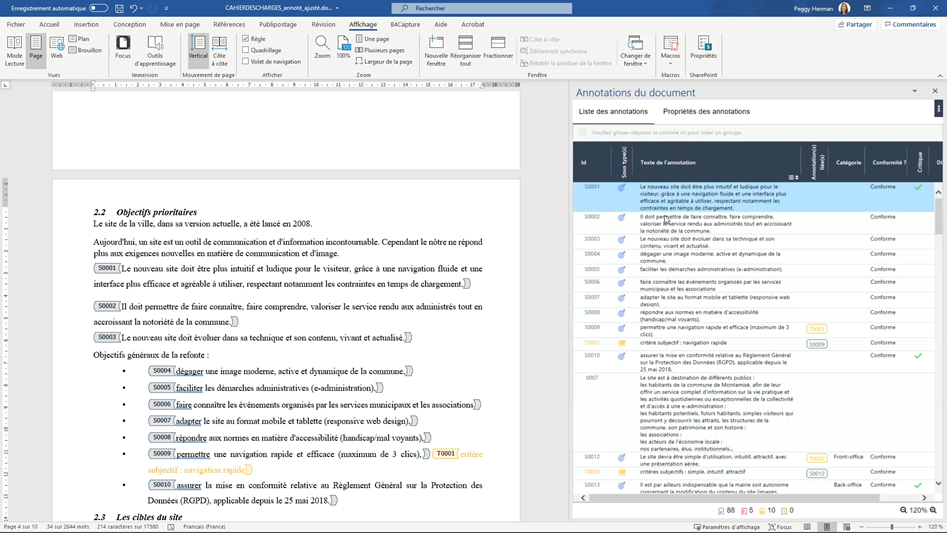Choose Largeur de la page zoom
Image resolution: width=947 pixels, height=533 pixels.
point(384,62)
